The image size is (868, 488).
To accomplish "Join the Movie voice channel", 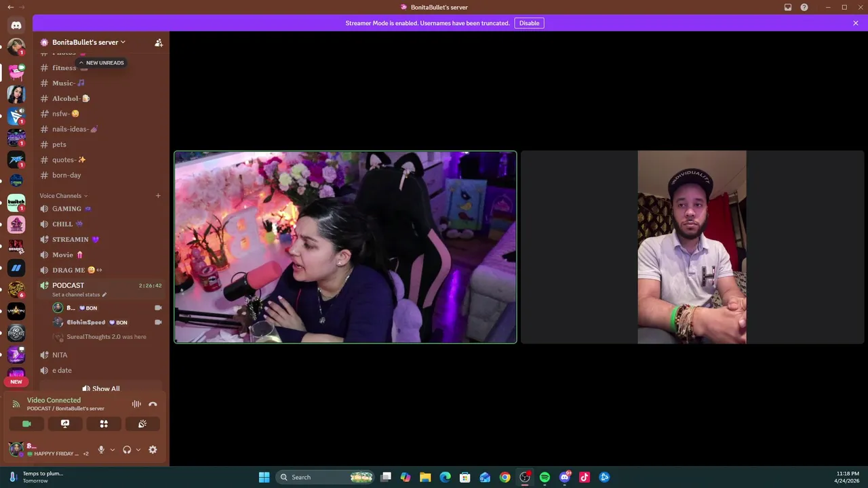I will (102, 255).
